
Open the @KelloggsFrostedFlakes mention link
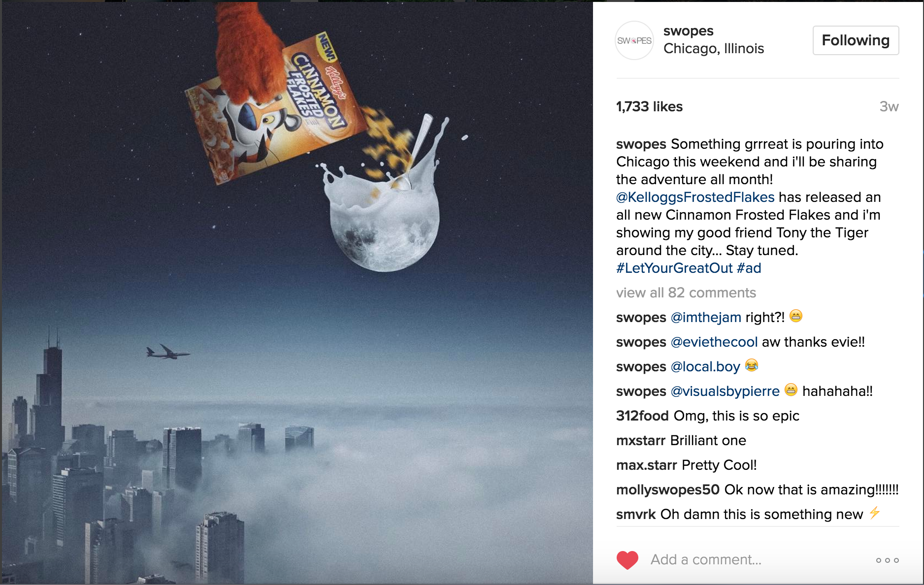click(695, 197)
